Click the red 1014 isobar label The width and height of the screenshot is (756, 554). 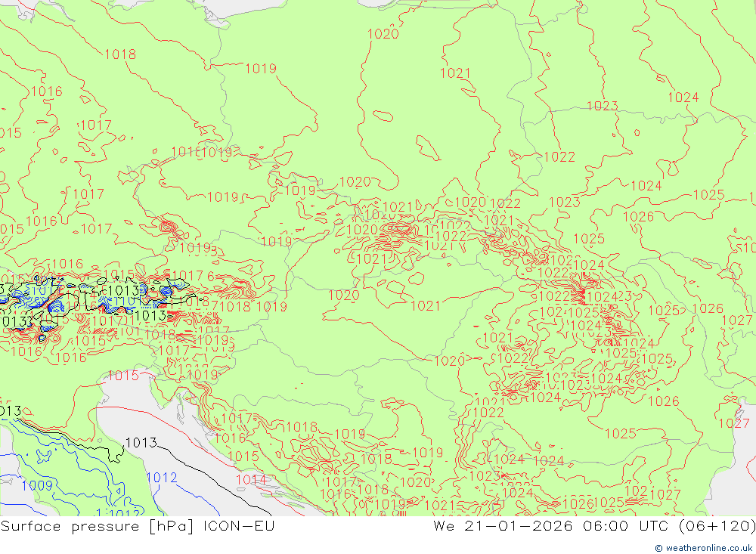[252, 479]
